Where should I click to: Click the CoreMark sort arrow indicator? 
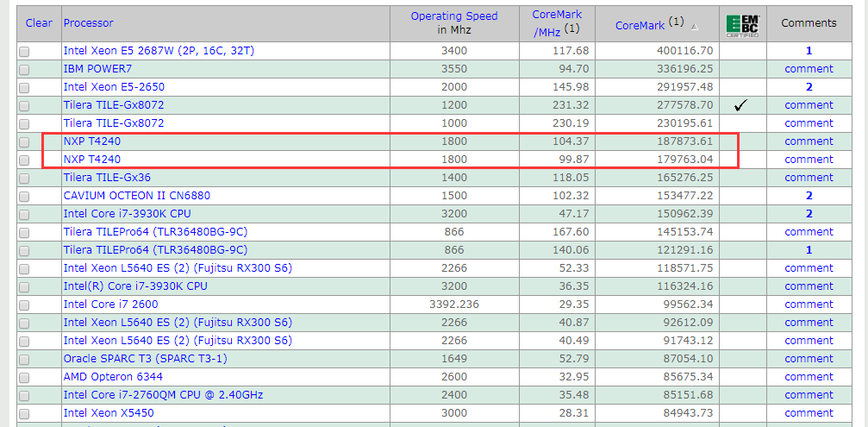click(x=695, y=26)
